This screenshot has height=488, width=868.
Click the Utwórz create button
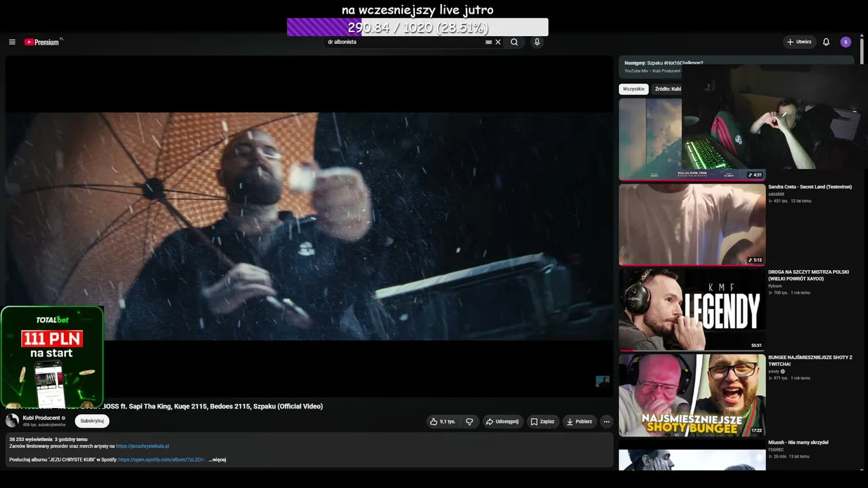[x=799, y=42]
